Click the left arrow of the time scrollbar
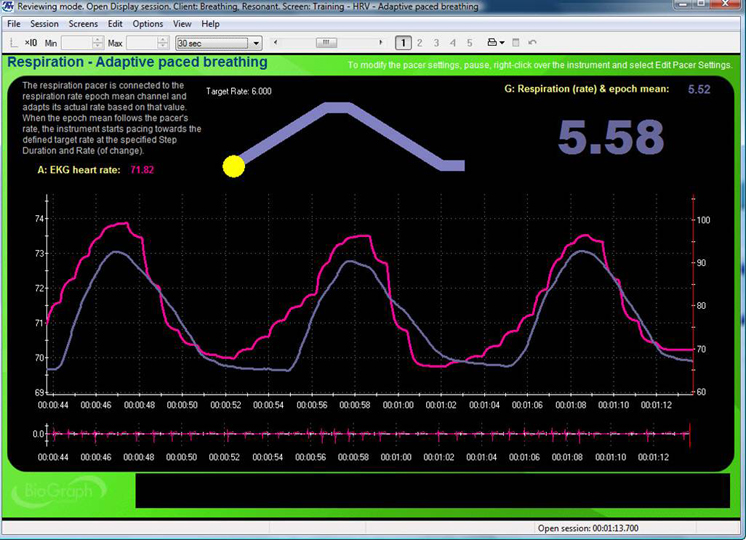 (x=275, y=43)
